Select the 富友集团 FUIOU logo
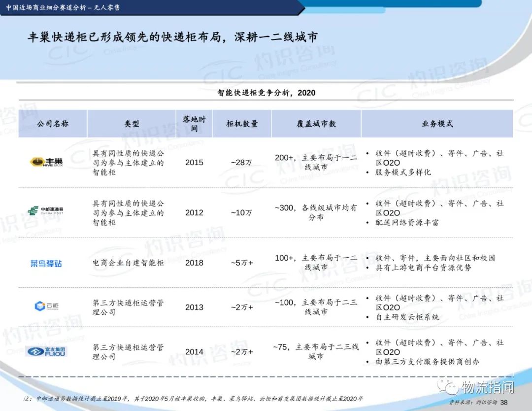Screen dimensions: 532x411 click(47, 351)
